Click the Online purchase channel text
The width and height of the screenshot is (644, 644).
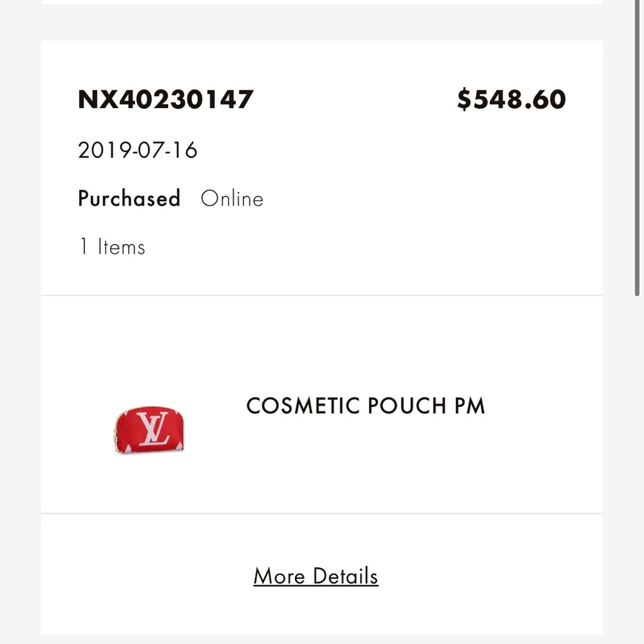(x=232, y=198)
